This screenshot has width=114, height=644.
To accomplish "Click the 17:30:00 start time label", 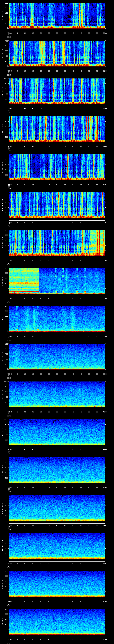I will click(x=9, y=71).
